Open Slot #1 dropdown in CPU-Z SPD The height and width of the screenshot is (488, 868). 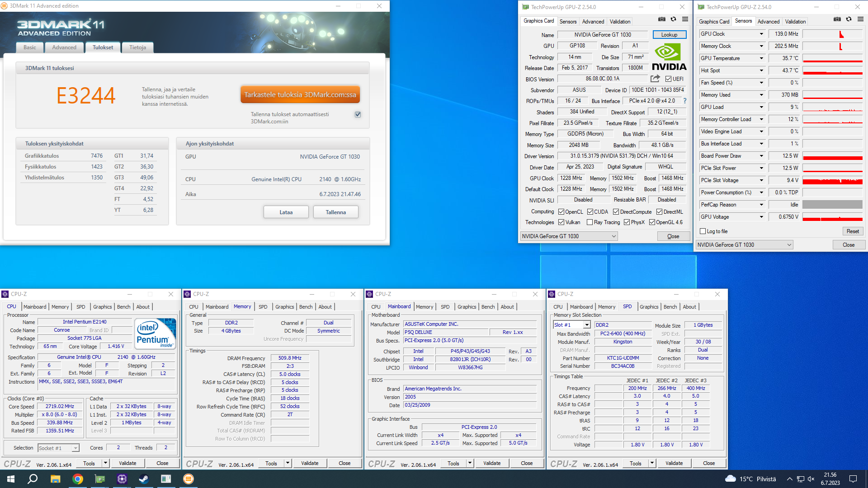pos(571,325)
